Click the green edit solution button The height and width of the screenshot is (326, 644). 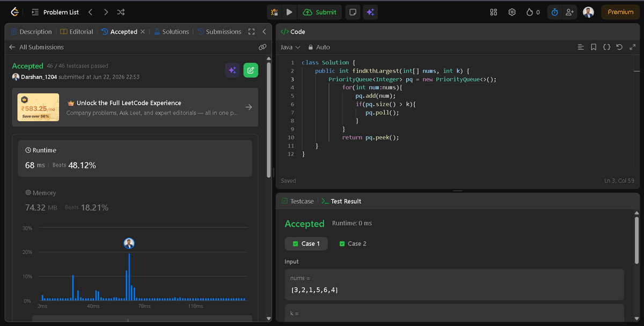pos(251,70)
